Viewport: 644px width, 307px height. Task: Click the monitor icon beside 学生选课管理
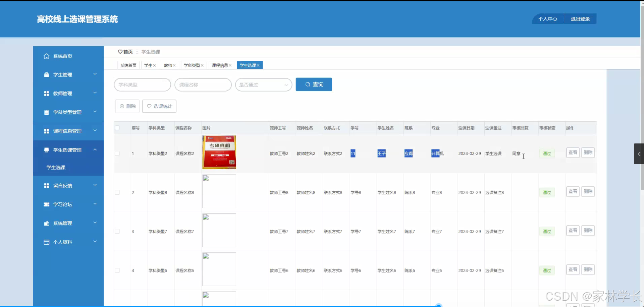[46, 150]
